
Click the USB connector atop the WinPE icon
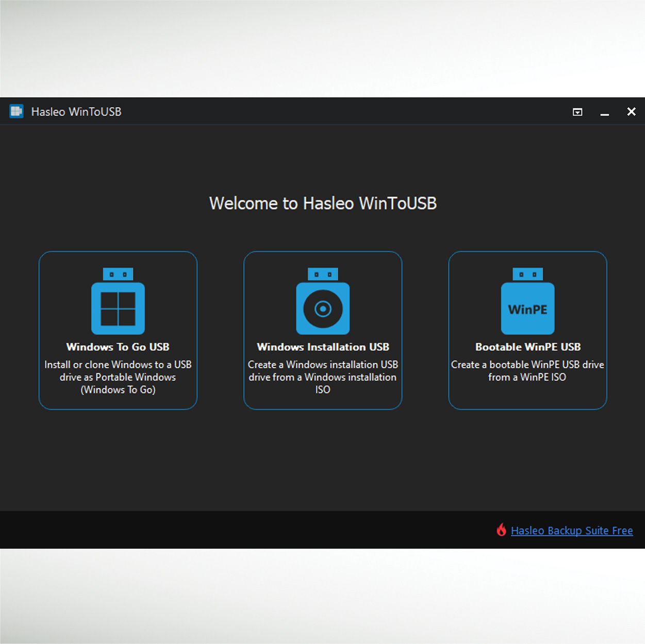click(x=527, y=274)
